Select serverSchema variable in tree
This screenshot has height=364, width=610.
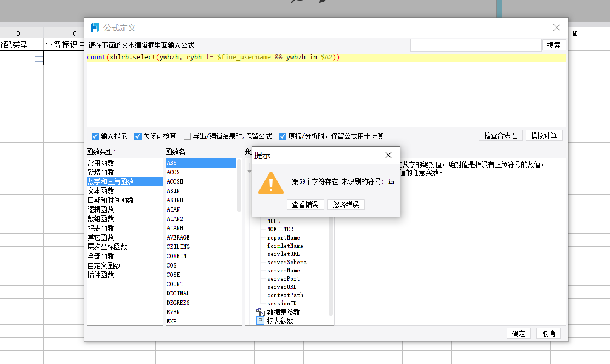point(287,262)
